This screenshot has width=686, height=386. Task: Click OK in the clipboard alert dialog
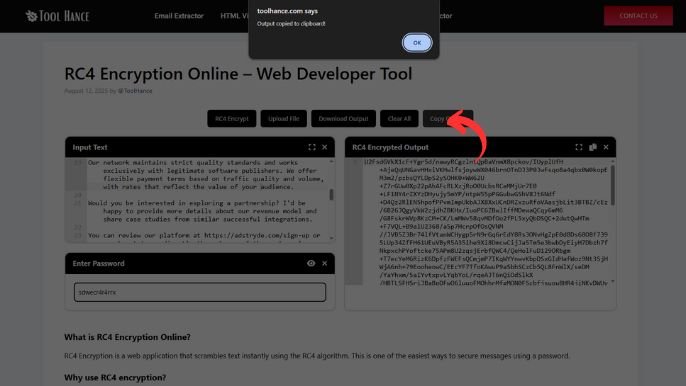click(x=416, y=43)
